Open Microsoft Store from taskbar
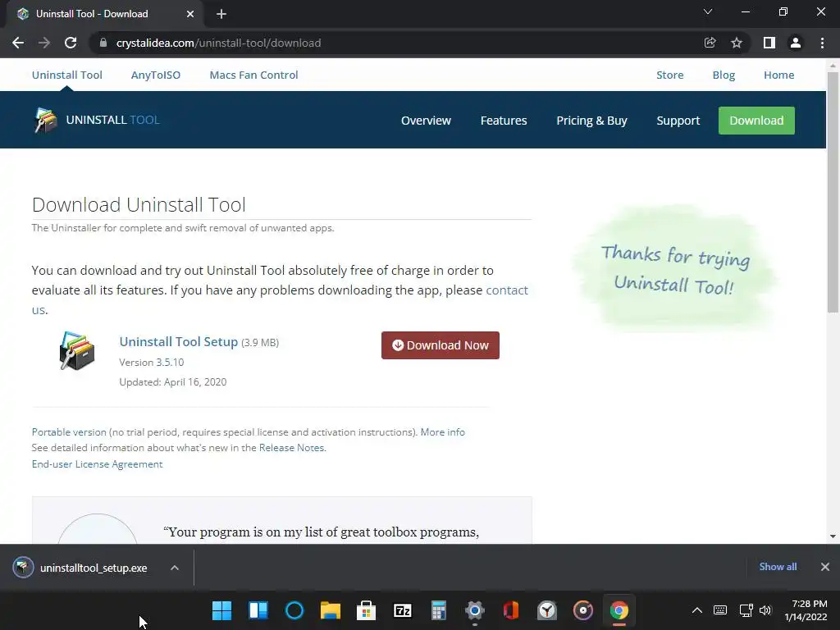Viewport: 840px width, 630px height. (367, 610)
